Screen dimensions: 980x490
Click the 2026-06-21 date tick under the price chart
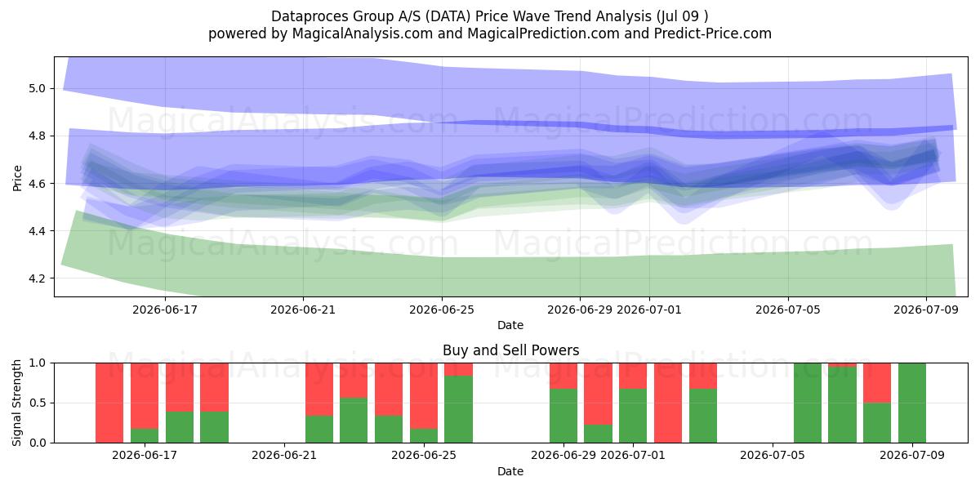click(303, 310)
